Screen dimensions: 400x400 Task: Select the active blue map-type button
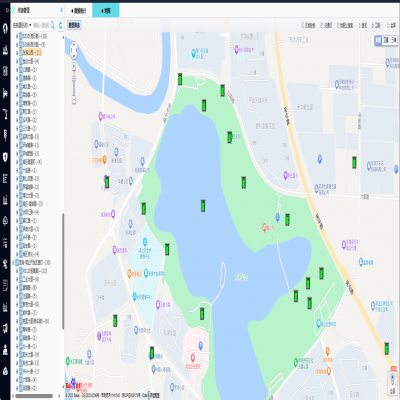tap(378, 40)
